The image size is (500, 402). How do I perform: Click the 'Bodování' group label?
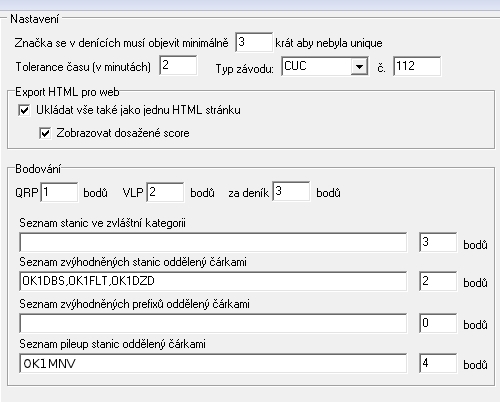pos(38,169)
